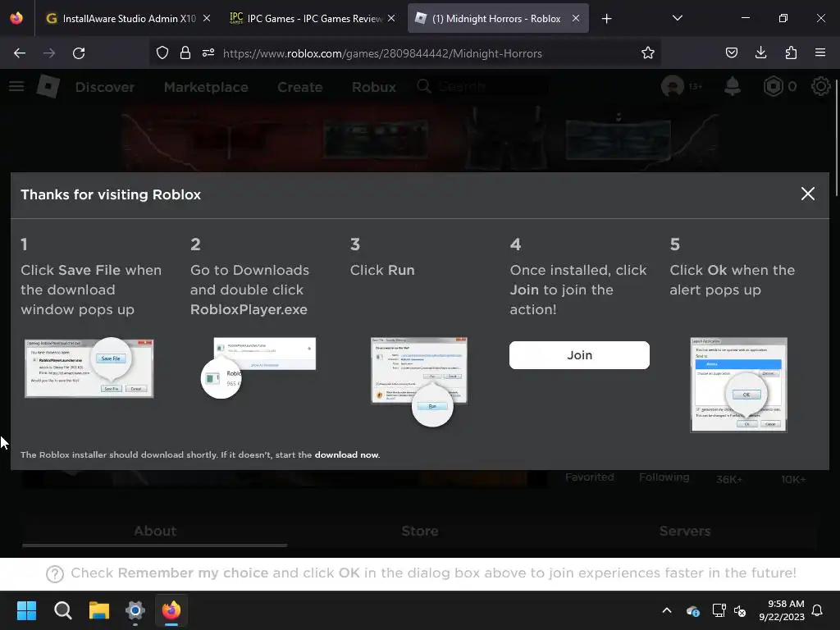Click the RobloxPlayer.exe illustration under step 2

258,367
